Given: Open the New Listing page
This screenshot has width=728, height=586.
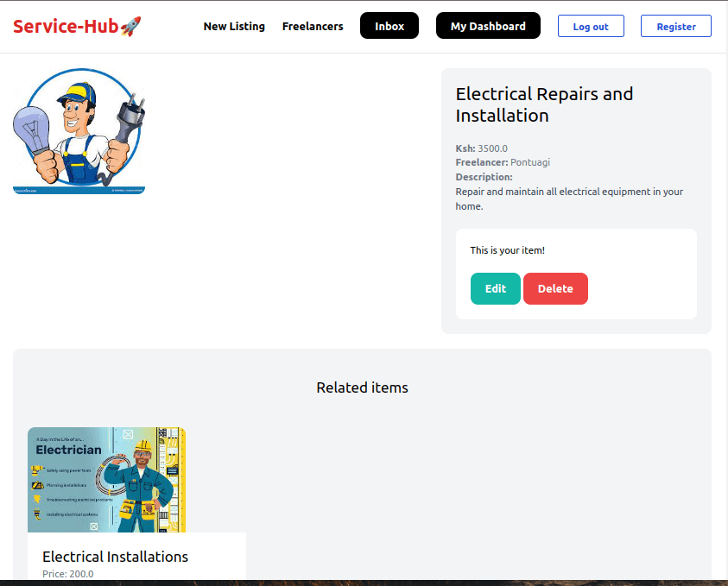Looking at the screenshot, I should [234, 27].
